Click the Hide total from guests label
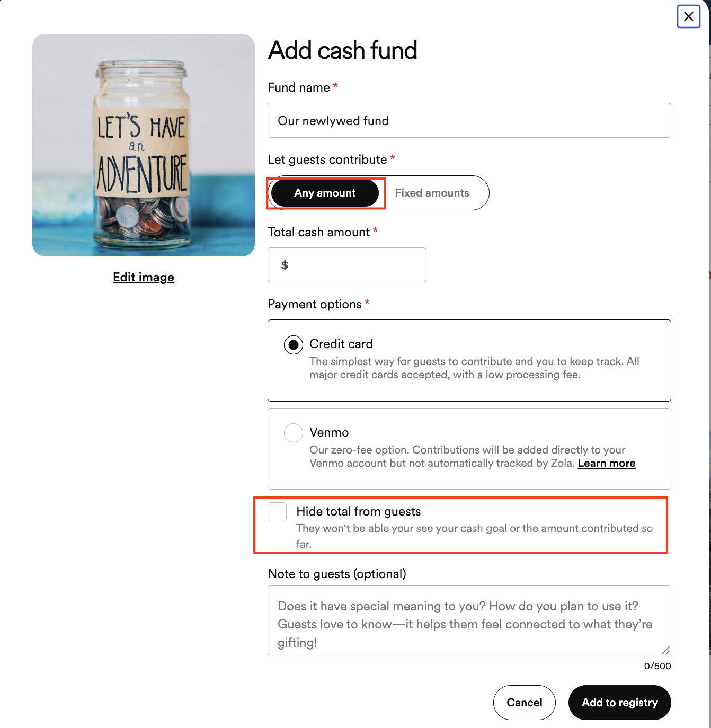 point(359,511)
